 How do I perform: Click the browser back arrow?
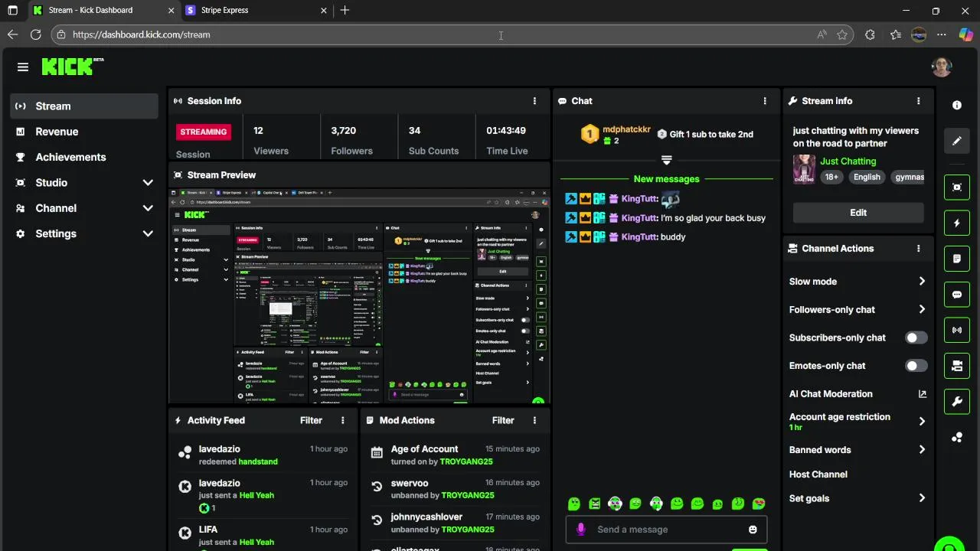coord(12,34)
